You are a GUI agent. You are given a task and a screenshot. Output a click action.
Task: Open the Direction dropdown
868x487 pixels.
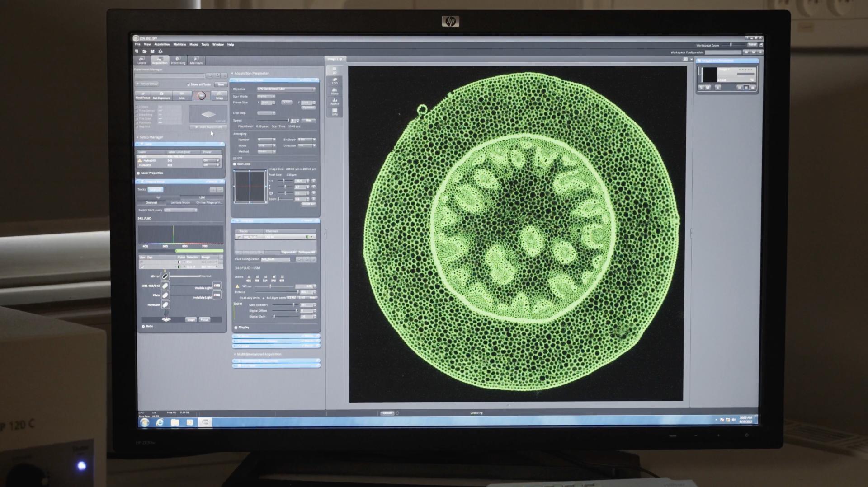point(307,145)
